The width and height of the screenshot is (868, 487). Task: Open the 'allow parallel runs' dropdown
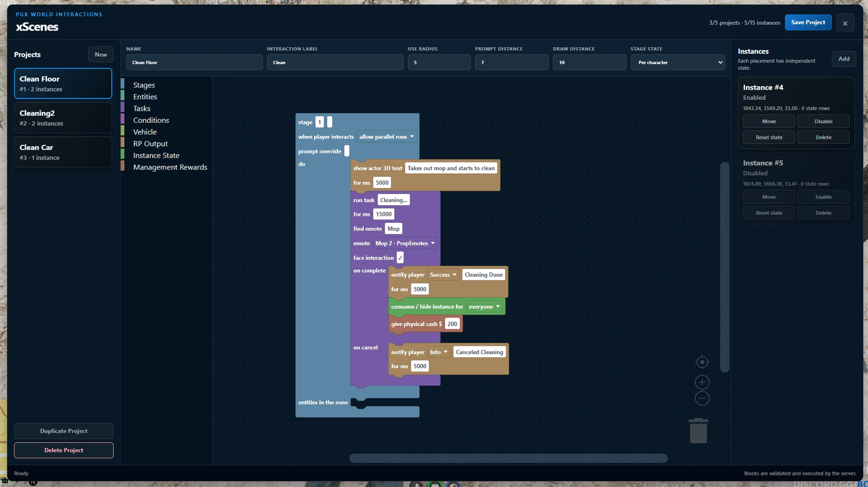point(386,137)
